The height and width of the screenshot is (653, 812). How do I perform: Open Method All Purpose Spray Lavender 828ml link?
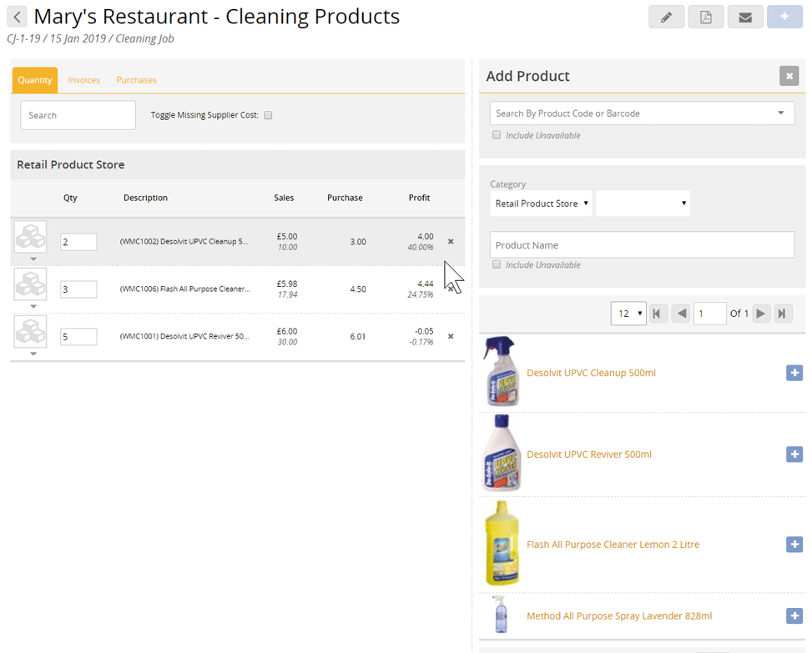[619, 615]
